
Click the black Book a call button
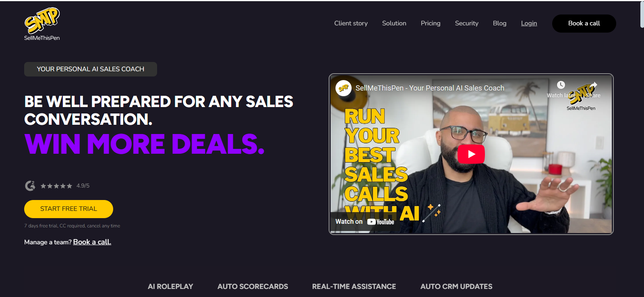coord(584,23)
